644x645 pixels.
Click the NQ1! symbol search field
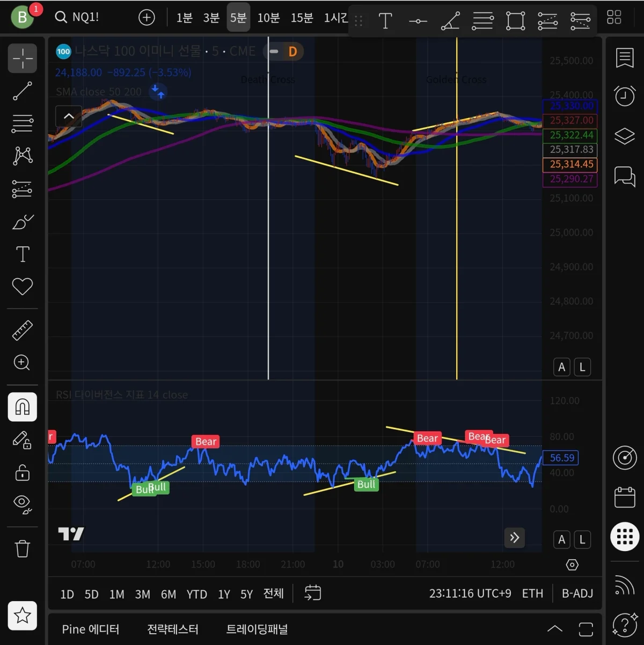pos(78,17)
